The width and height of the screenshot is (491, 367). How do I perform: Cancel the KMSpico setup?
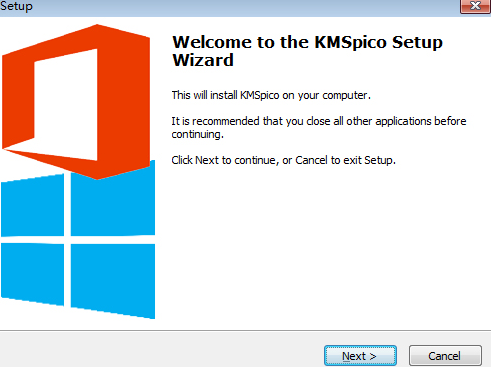coord(445,356)
